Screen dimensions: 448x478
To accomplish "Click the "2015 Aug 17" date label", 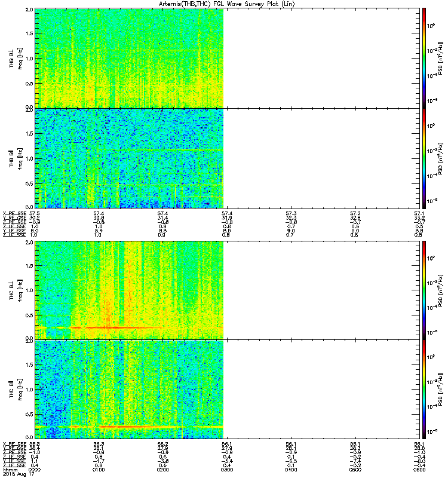I will tap(19, 474).
